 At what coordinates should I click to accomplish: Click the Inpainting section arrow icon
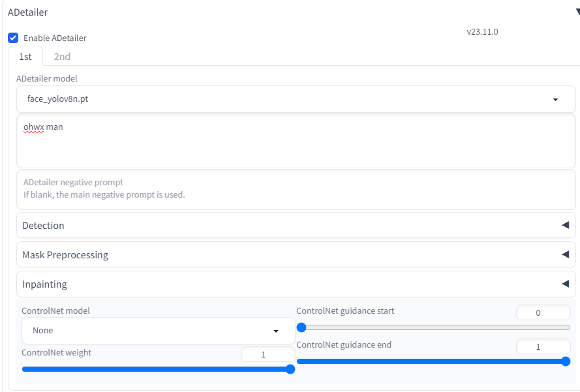point(565,284)
